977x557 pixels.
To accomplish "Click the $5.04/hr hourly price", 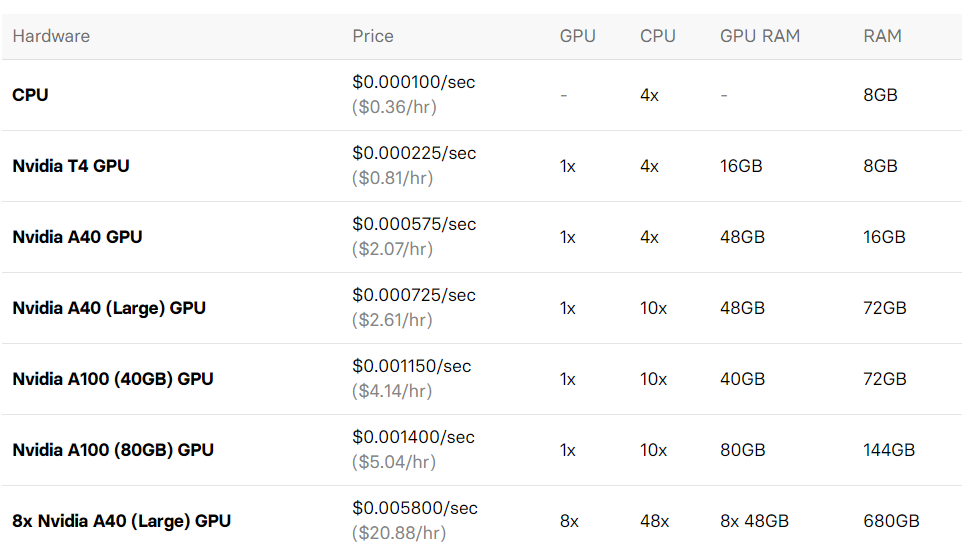I will [393, 462].
